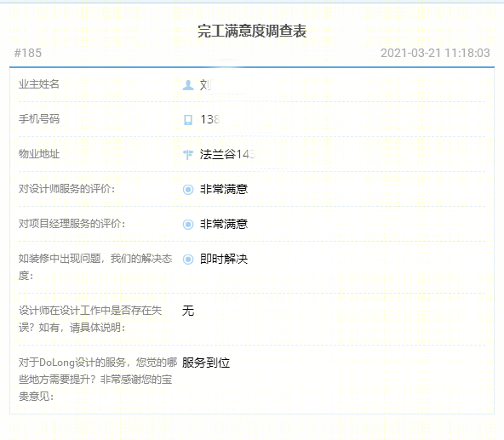Click the 设计师在设计工作中是否存在失误 question
Viewport: 504px width, 440px height.
(90, 319)
